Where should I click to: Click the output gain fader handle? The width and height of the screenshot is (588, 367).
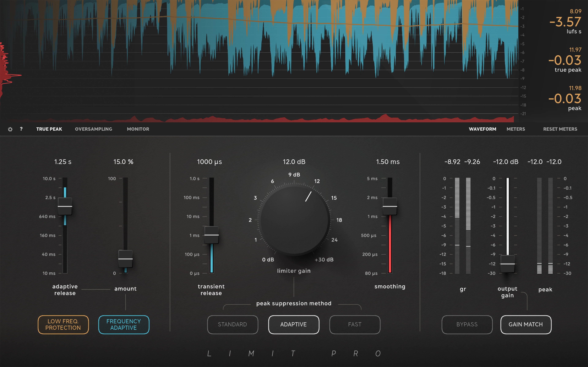pyautogui.click(x=507, y=264)
